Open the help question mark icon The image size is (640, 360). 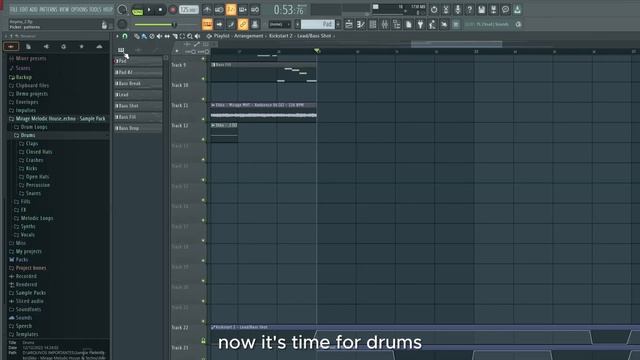469,9
